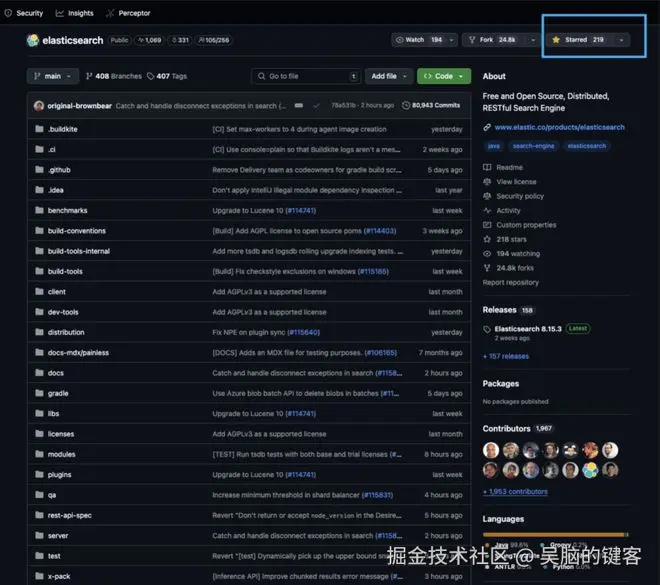Click the build-conventions folder icon
660x585 pixels.
click(x=39, y=230)
